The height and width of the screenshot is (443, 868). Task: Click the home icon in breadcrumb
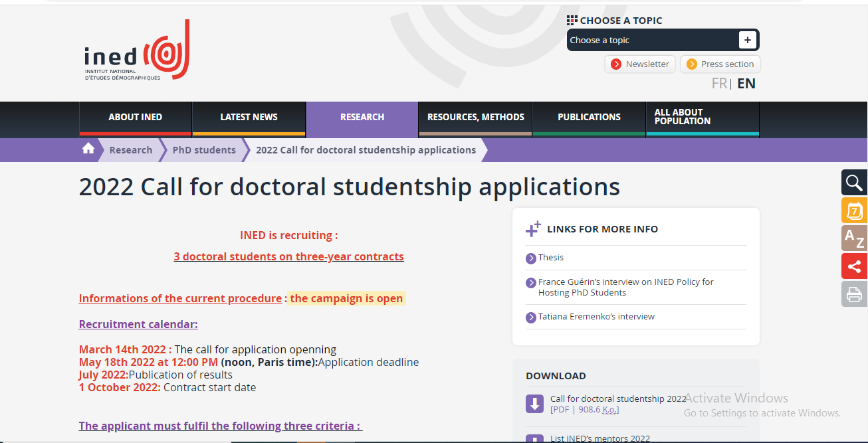[88, 149]
